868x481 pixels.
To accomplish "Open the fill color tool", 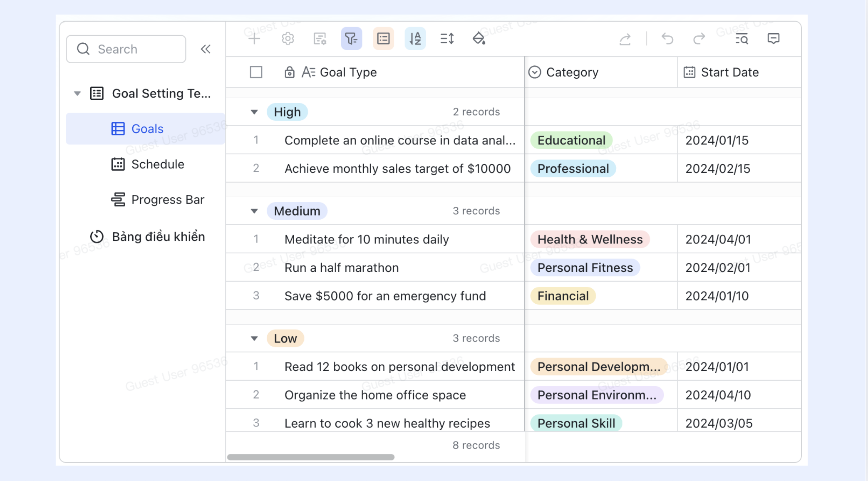I will [x=479, y=39].
